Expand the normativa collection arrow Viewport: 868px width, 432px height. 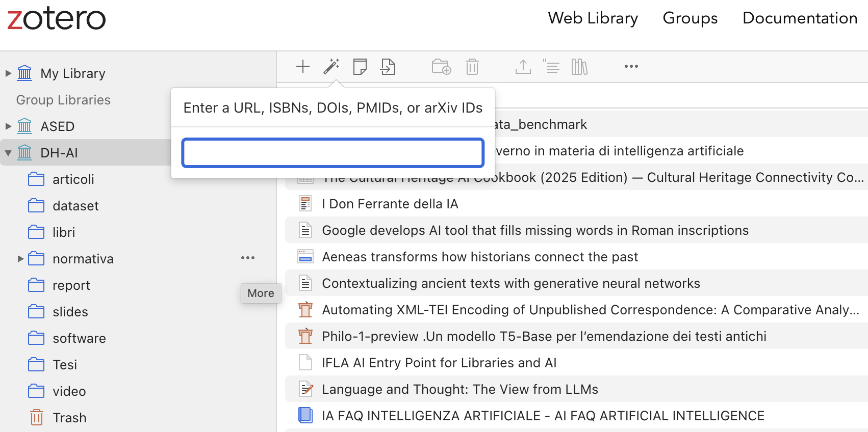(x=20, y=258)
